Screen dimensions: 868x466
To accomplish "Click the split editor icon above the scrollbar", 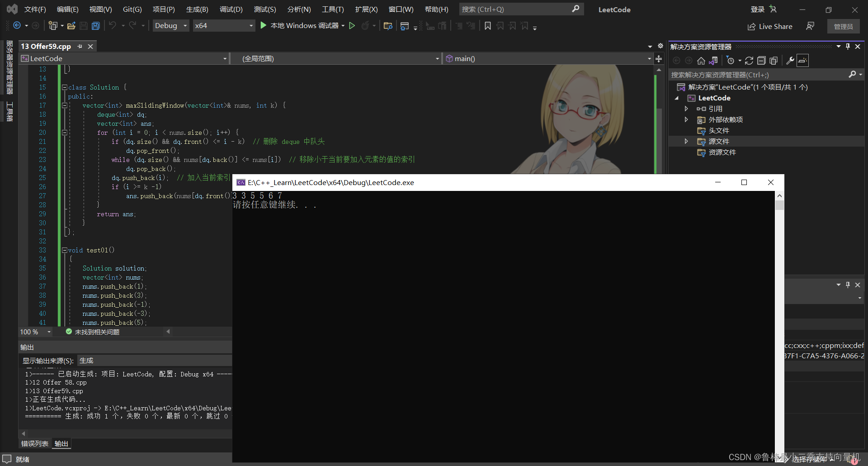I will click(x=659, y=59).
